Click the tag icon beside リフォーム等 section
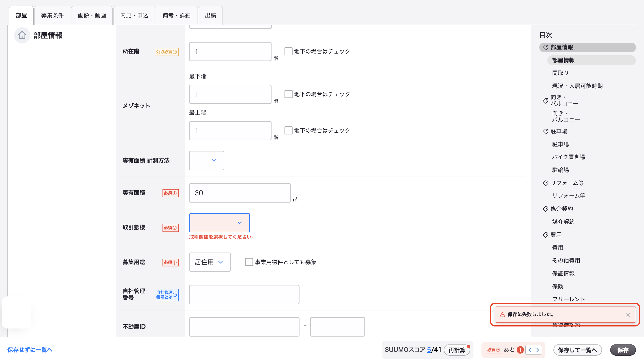The image size is (644, 363). click(x=545, y=183)
